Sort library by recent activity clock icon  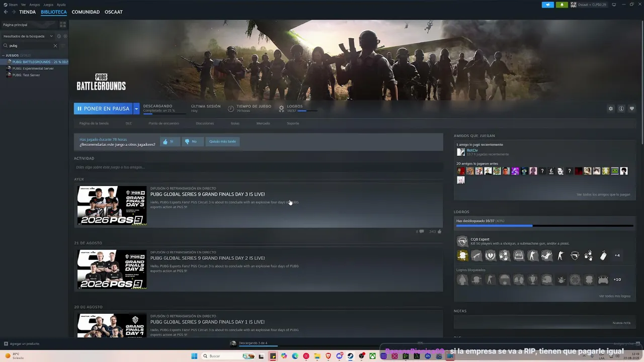tap(59, 36)
